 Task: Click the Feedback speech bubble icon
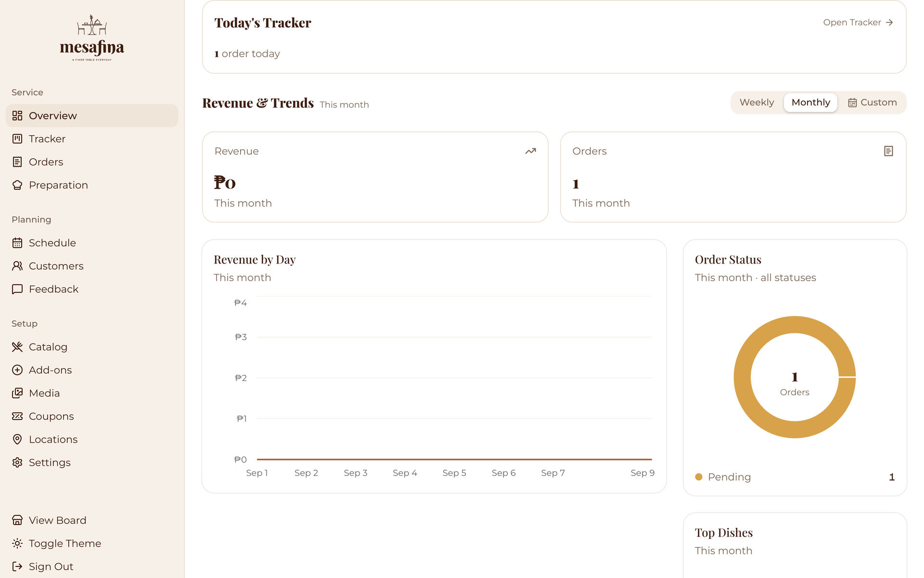pyautogui.click(x=17, y=289)
